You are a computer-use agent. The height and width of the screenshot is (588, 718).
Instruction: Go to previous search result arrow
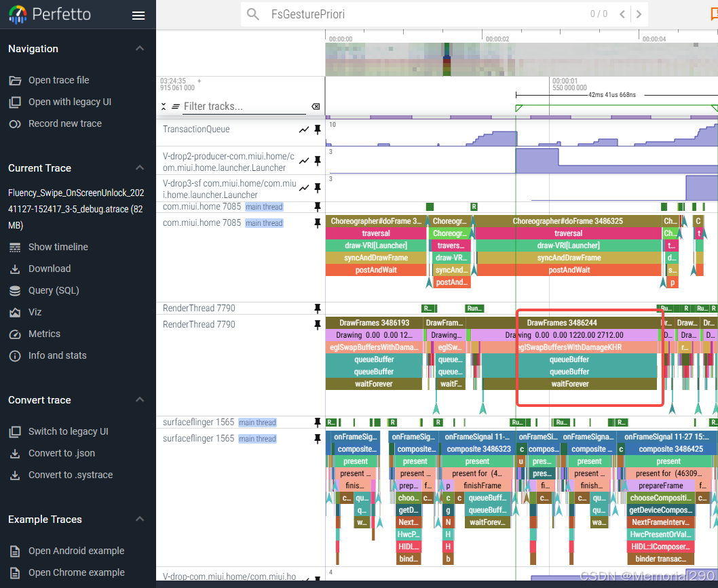coord(622,14)
